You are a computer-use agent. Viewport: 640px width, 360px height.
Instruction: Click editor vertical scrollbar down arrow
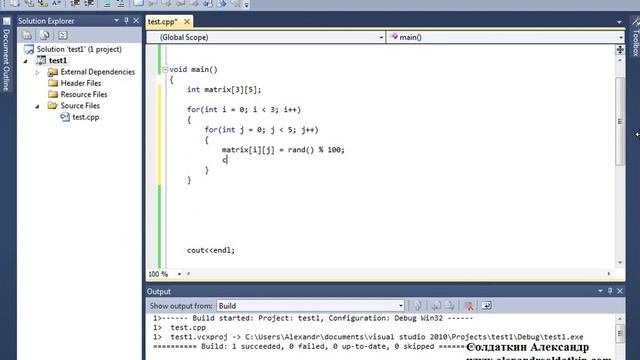pyautogui.click(x=620, y=262)
